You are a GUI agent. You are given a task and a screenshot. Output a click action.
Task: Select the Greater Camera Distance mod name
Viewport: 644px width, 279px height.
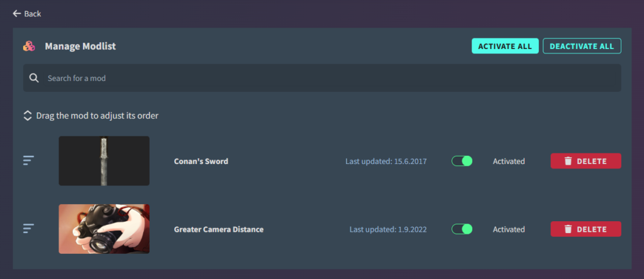point(219,229)
